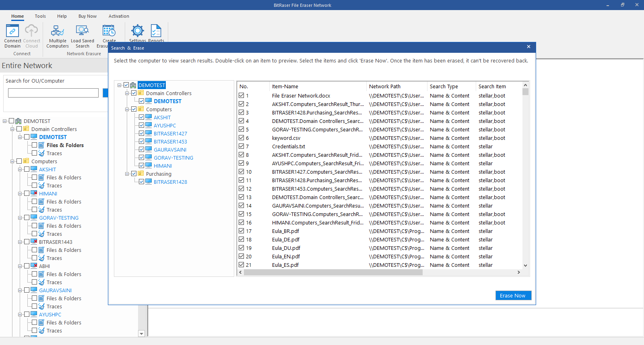Uncheck row 17 Eula_BR.pdf checkbox
Screen dimensions: 644x345
point(242,231)
